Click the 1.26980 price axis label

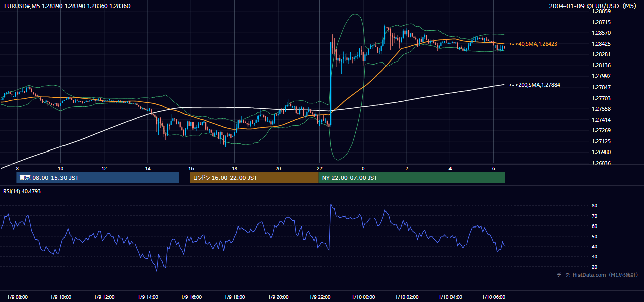pyautogui.click(x=602, y=152)
